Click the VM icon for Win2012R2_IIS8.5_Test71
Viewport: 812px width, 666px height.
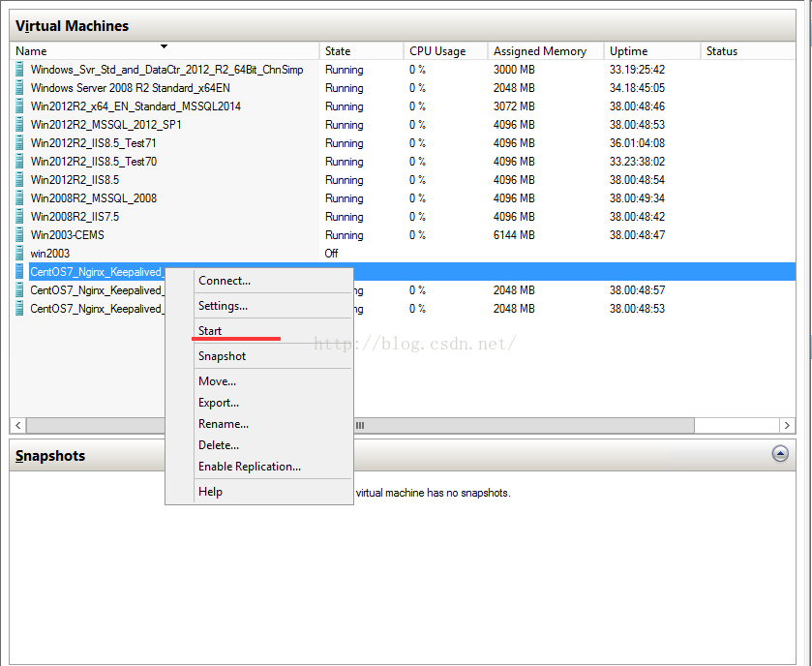[19, 143]
